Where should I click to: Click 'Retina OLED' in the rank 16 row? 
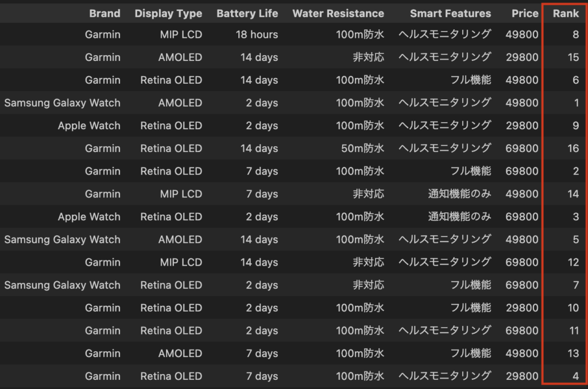coord(171,149)
